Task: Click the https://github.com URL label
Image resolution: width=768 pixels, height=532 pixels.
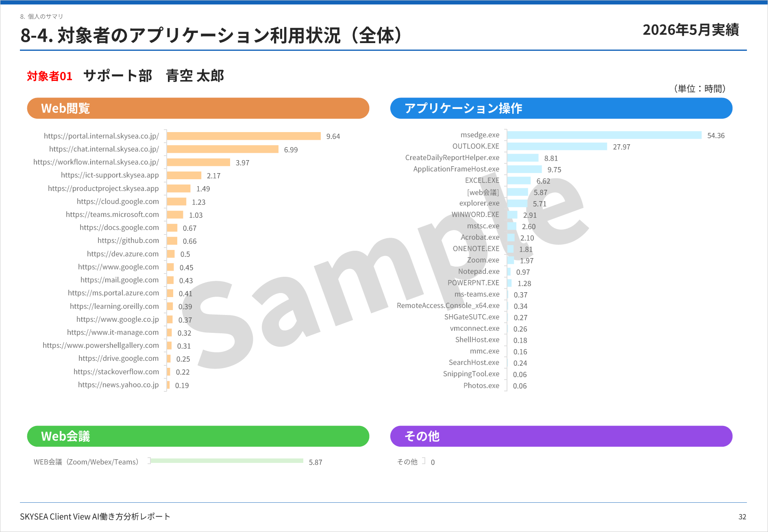Action: [x=128, y=241]
